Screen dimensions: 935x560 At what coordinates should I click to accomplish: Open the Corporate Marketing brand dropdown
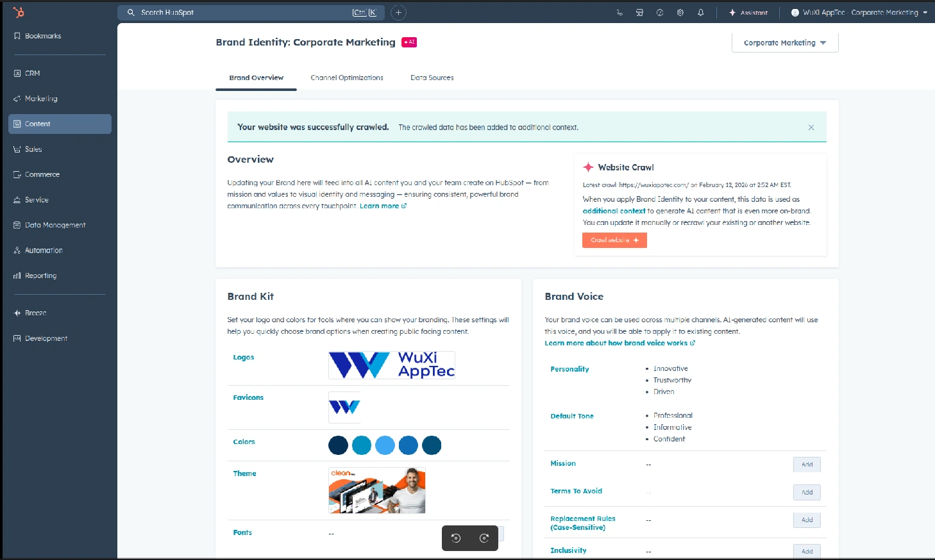coord(785,43)
